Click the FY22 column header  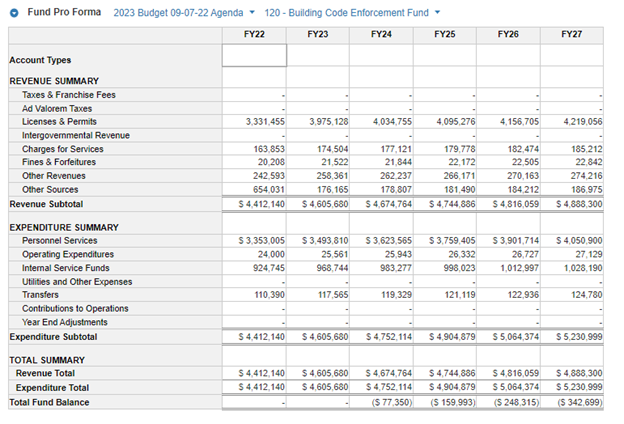tap(254, 34)
